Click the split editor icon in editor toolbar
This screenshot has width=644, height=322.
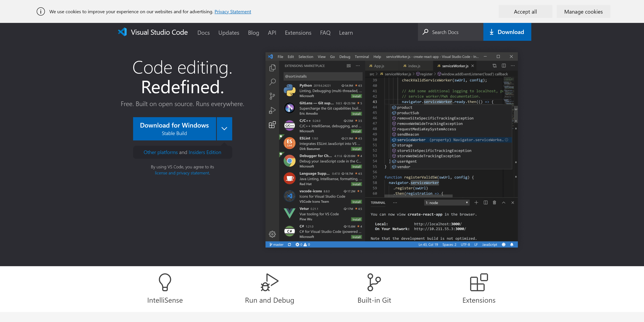504,66
